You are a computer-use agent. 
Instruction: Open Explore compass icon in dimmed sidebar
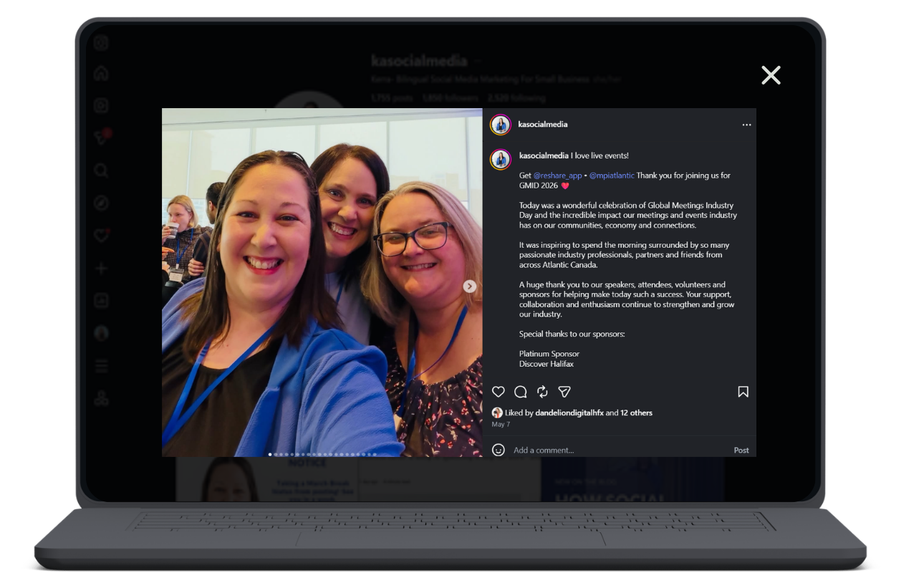click(x=101, y=203)
